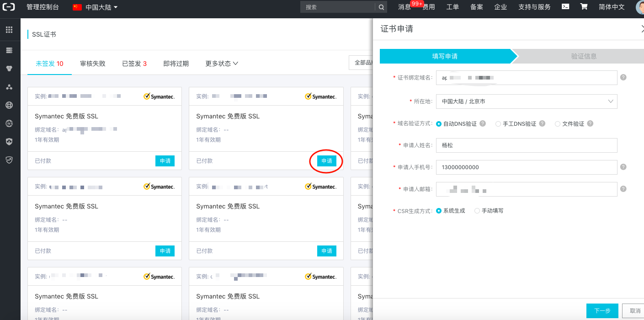Click the 申请人手机号 input field

(527, 167)
